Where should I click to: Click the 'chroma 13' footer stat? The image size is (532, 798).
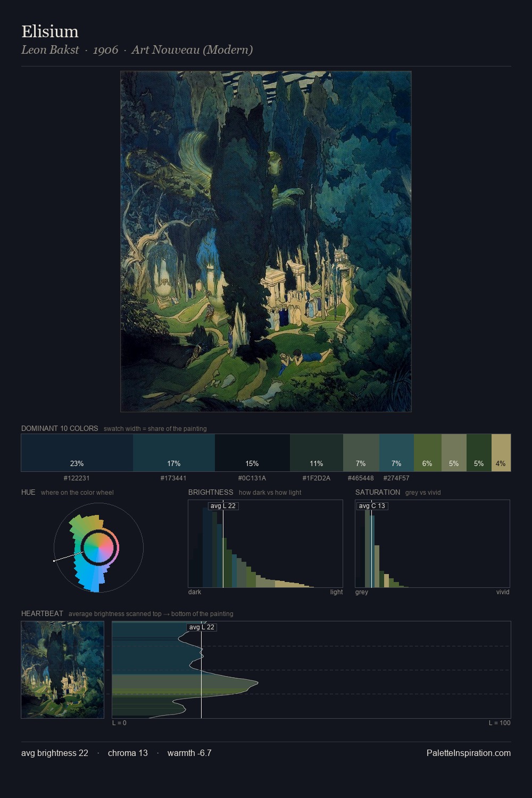[x=128, y=753]
